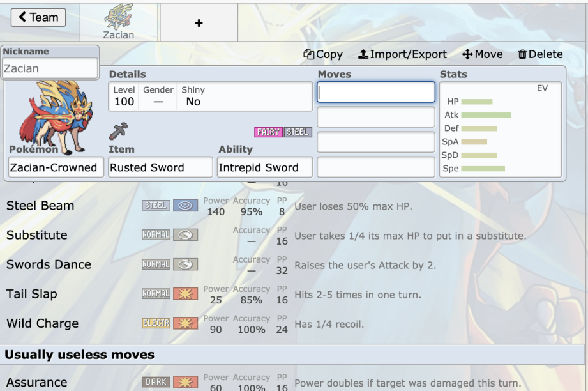This screenshot has width=588, height=391.
Task: Toggle the Shiny setting No
Action: tap(193, 96)
